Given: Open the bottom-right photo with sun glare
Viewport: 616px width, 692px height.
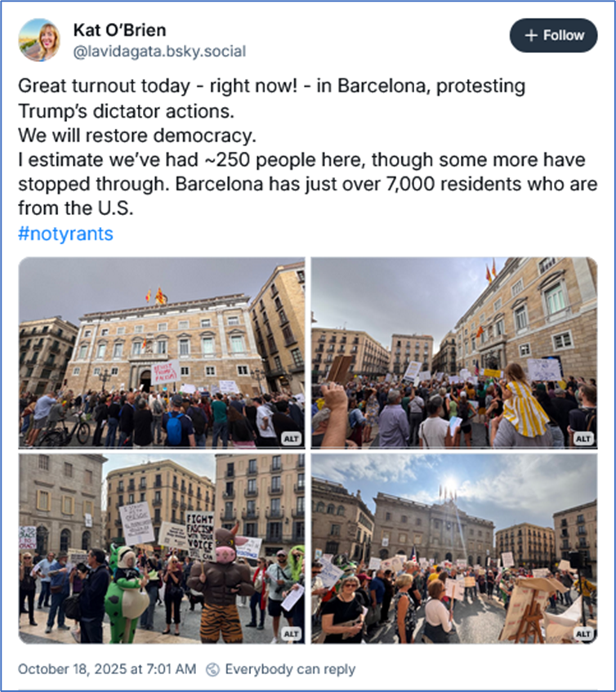Looking at the screenshot, I should coord(454,548).
